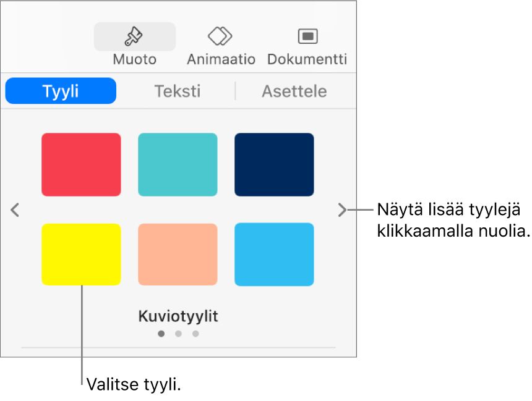The height and width of the screenshot is (401, 532).
Task: Pick the peach shape style
Action: (178, 254)
